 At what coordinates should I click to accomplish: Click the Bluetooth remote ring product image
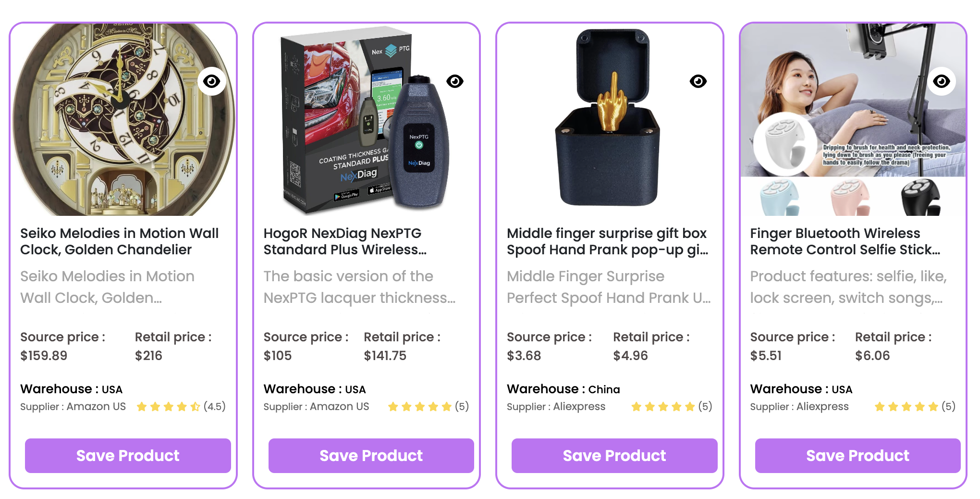pyautogui.click(x=853, y=119)
